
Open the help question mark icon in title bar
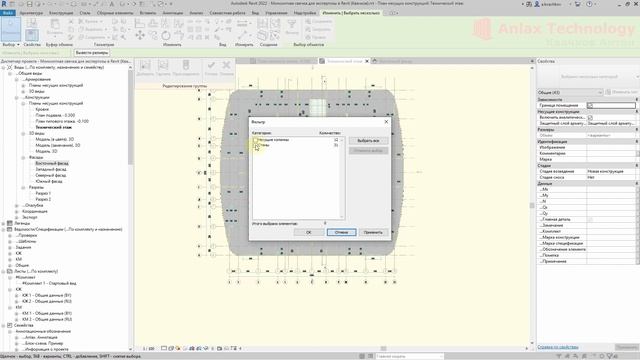coord(589,4)
